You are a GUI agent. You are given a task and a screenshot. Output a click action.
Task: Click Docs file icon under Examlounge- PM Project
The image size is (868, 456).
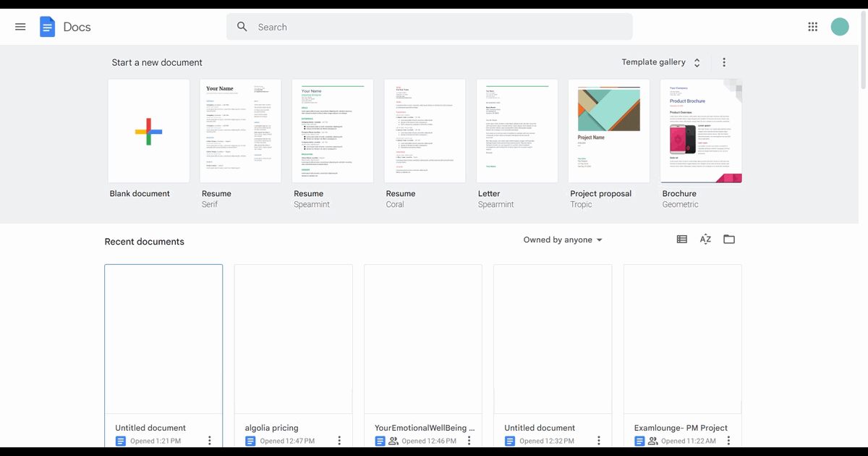[639, 441]
